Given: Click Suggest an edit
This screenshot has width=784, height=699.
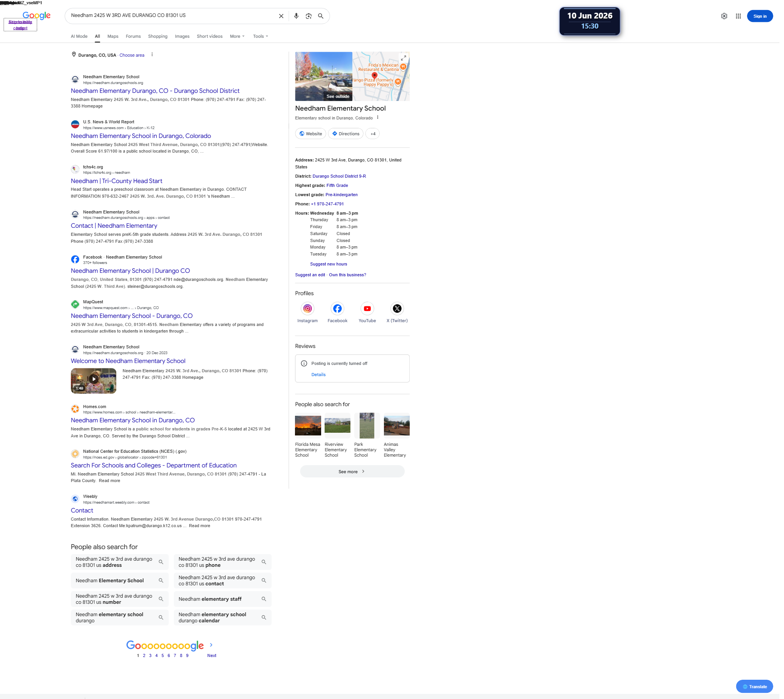Looking at the screenshot, I should (310, 275).
